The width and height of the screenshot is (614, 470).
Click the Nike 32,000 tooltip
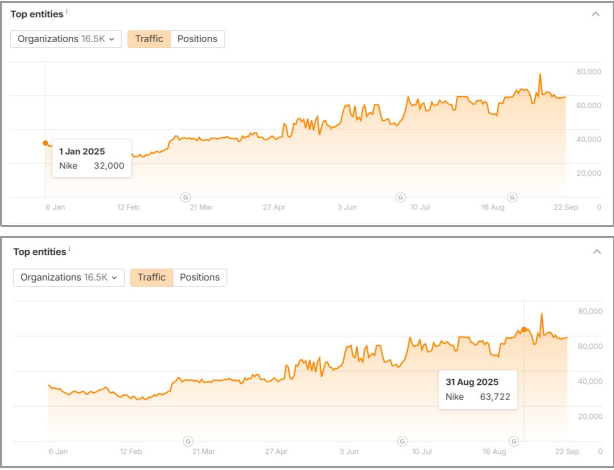(x=92, y=159)
